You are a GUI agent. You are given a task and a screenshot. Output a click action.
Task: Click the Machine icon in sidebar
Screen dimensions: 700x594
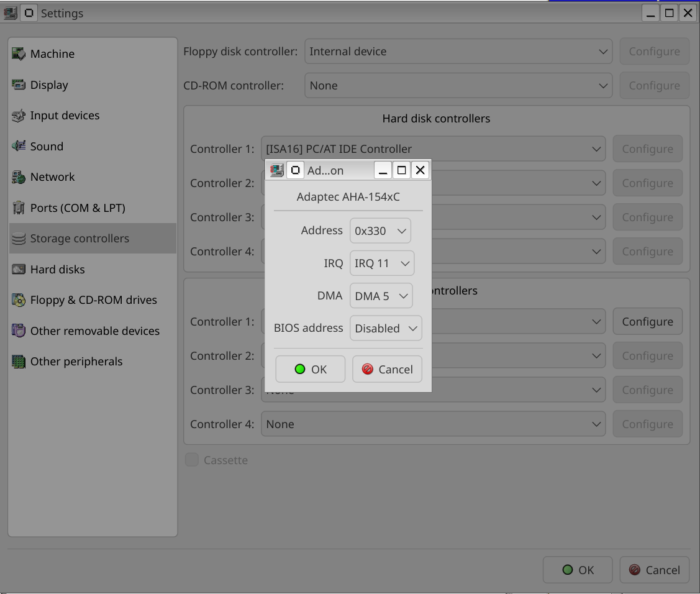19,54
